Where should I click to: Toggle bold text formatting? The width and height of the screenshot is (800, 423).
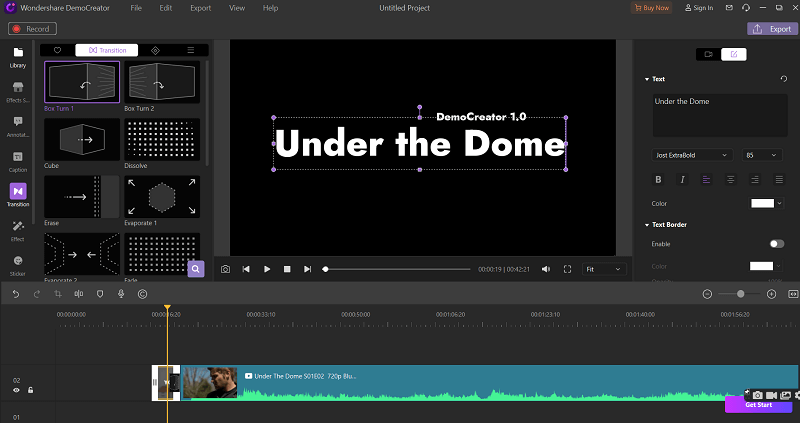[x=658, y=180]
